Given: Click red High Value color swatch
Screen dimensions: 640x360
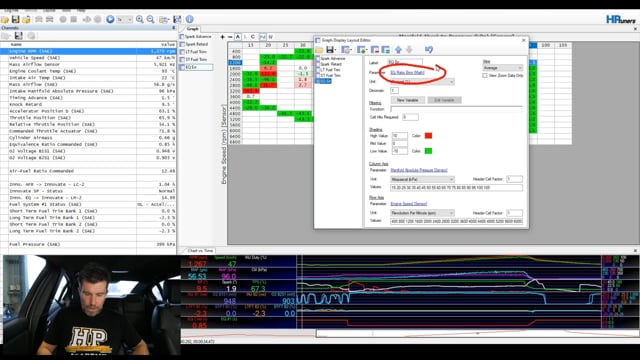Looking at the screenshot, I should (428, 136).
